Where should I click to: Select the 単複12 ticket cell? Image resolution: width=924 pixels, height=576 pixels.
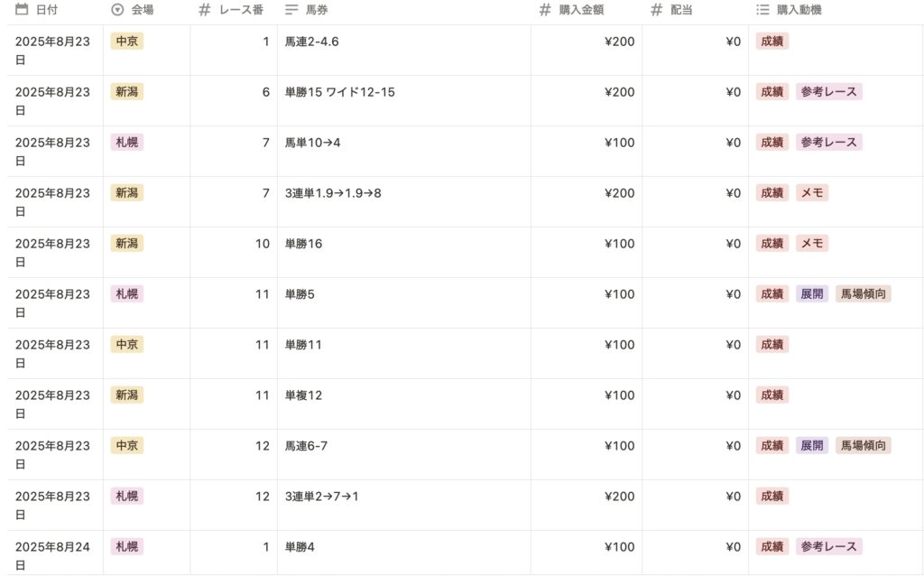coord(303,395)
